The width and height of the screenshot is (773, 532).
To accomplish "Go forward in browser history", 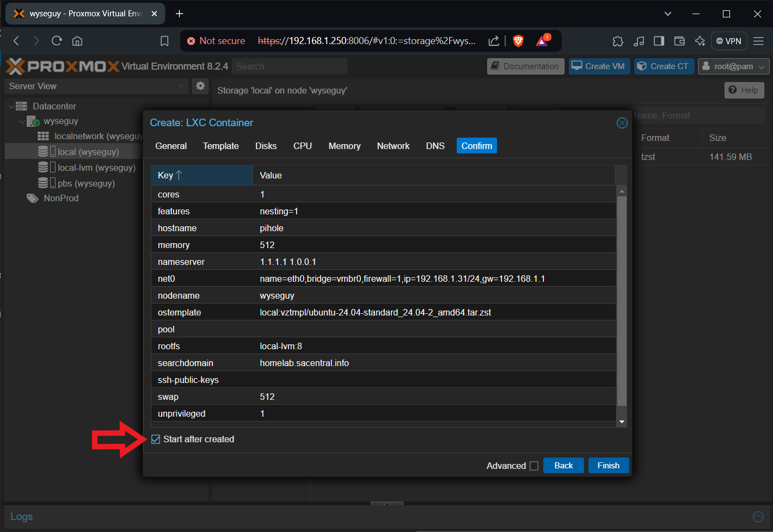I will pyautogui.click(x=36, y=41).
